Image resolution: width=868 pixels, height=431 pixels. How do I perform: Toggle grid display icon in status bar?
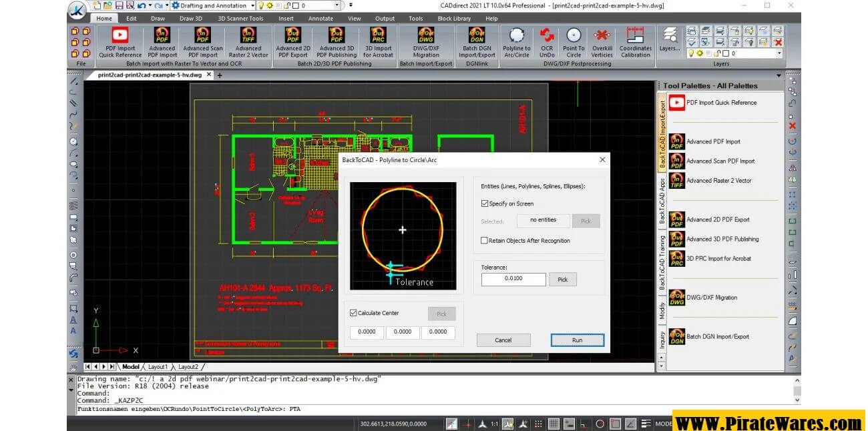(554, 424)
